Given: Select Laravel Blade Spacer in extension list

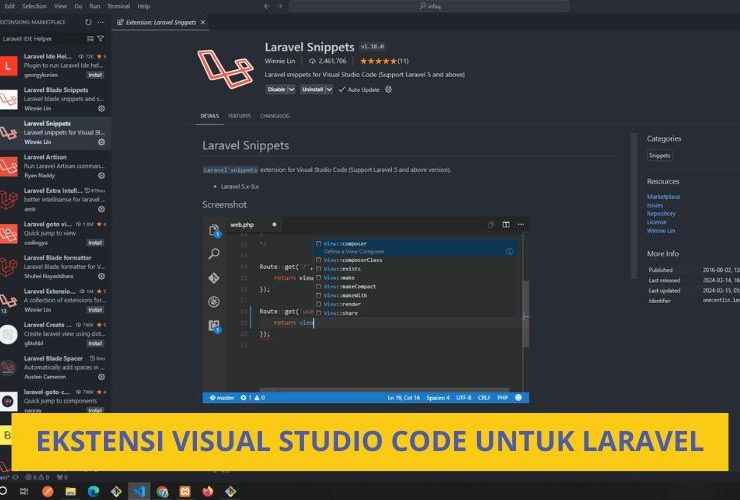Looking at the screenshot, I should click(55, 367).
